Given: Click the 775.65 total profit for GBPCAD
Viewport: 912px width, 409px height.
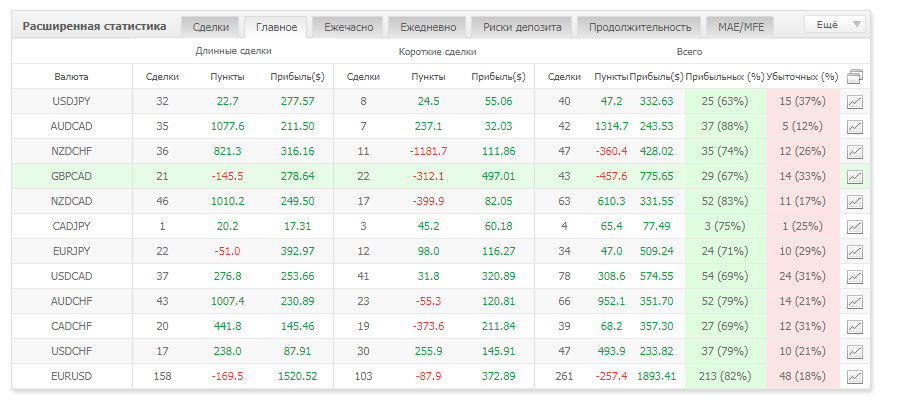Looking at the screenshot, I should point(656,176).
